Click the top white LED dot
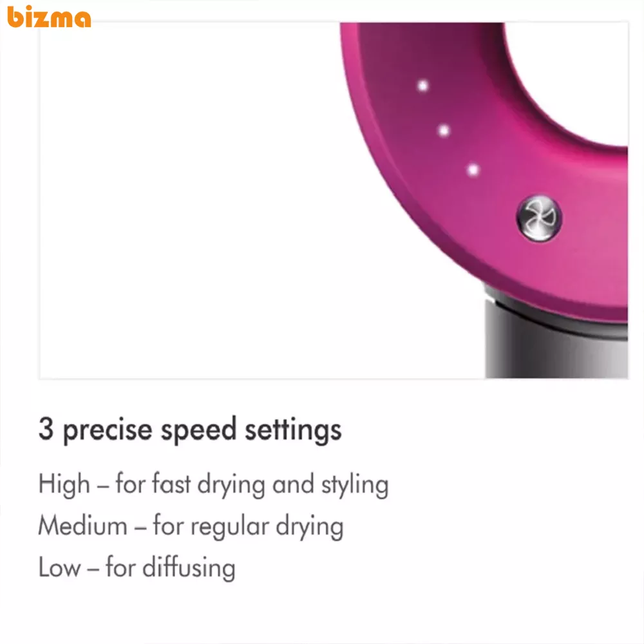This screenshot has height=644, width=644. tap(423, 85)
